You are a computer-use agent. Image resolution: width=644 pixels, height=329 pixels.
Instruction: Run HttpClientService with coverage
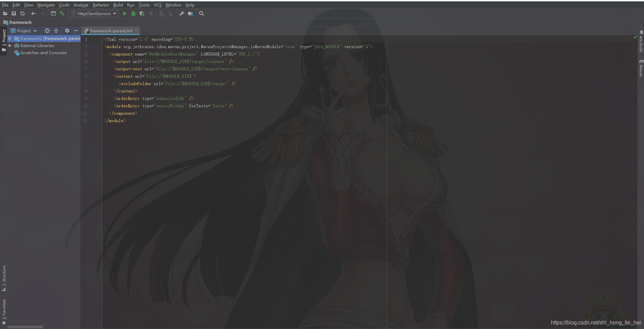142,13
